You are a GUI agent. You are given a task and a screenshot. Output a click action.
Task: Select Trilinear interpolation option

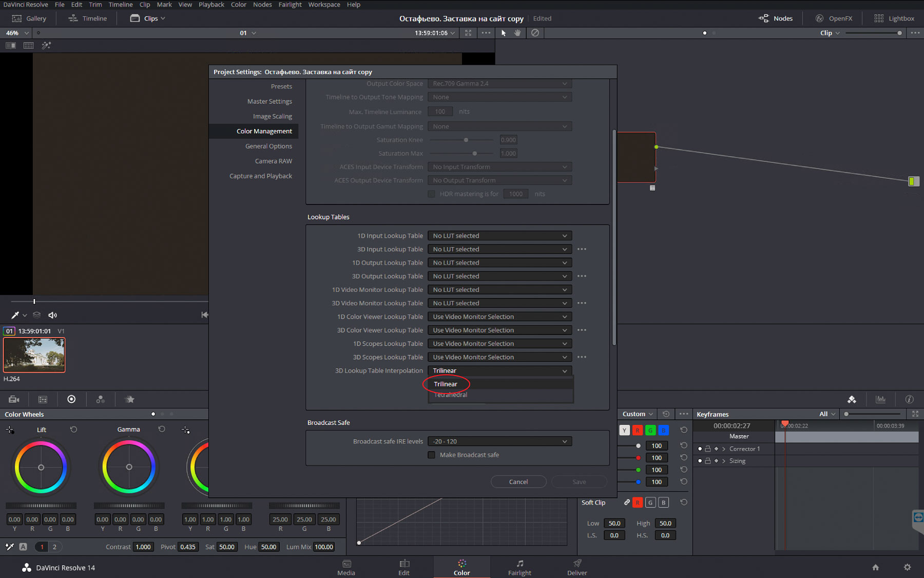point(500,384)
